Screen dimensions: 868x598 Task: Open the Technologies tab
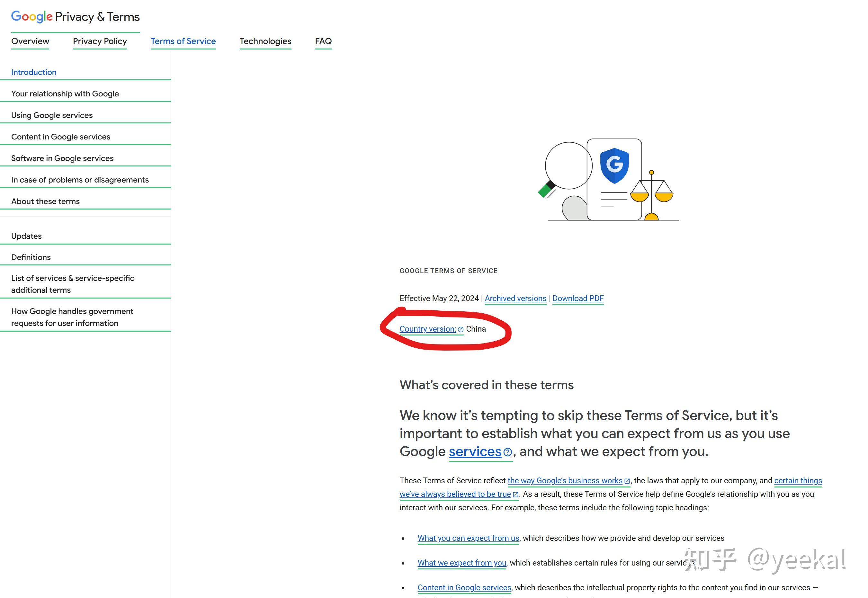[265, 41]
